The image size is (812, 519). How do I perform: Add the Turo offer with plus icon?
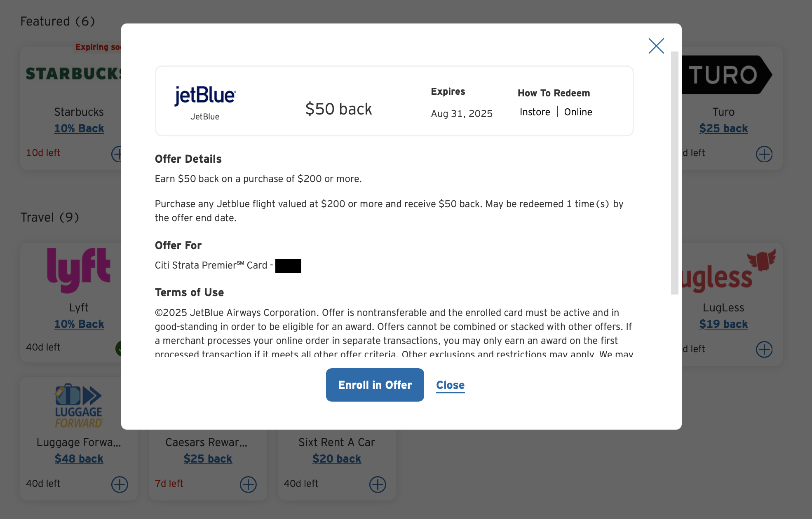pyautogui.click(x=764, y=154)
